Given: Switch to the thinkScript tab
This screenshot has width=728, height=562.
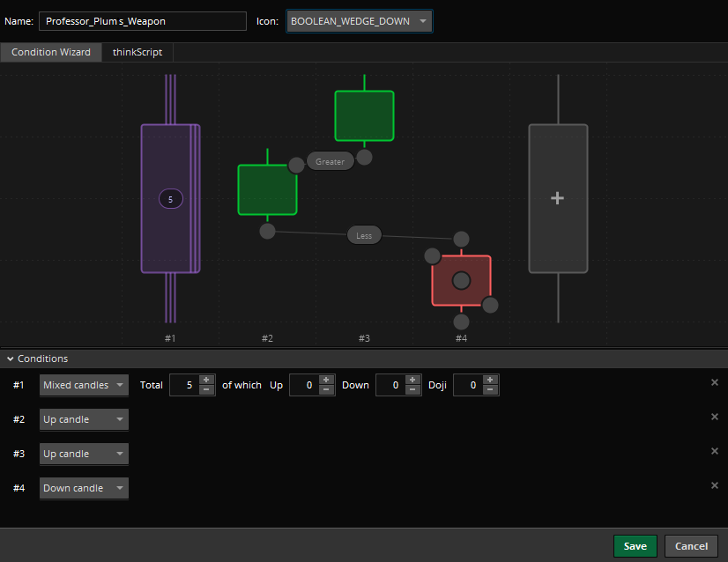Looking at the screenshot, I should (x=137, y=52).
